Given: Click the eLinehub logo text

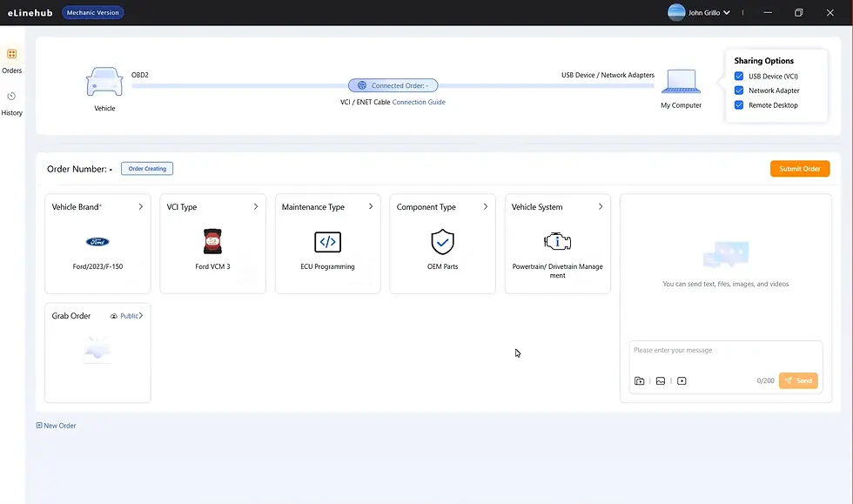Looking at the screenshot, I should (30, 12).
